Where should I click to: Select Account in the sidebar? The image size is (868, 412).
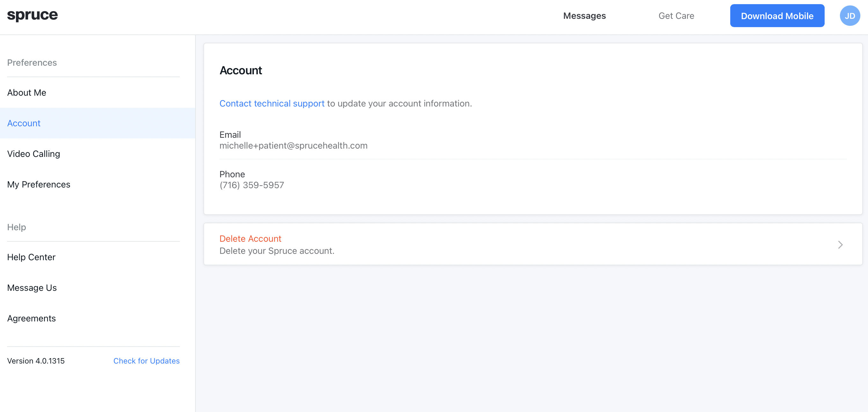point(24,123)
